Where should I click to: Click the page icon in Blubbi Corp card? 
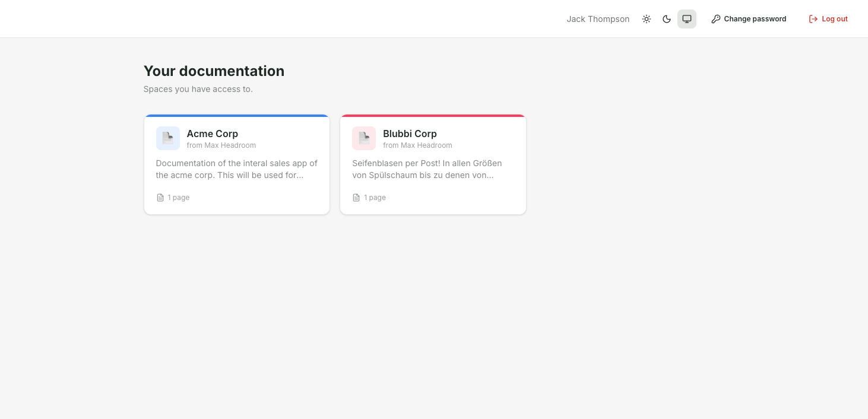356,198
